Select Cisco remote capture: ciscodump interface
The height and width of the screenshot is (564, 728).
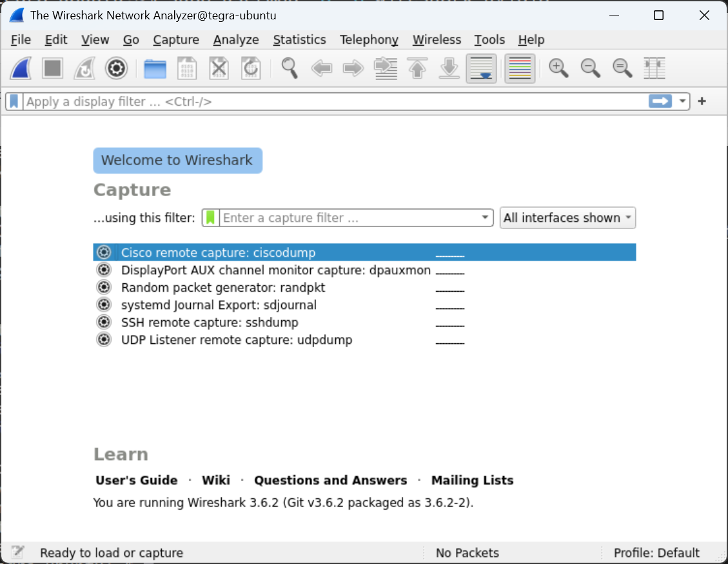click(x=364, y=252)
